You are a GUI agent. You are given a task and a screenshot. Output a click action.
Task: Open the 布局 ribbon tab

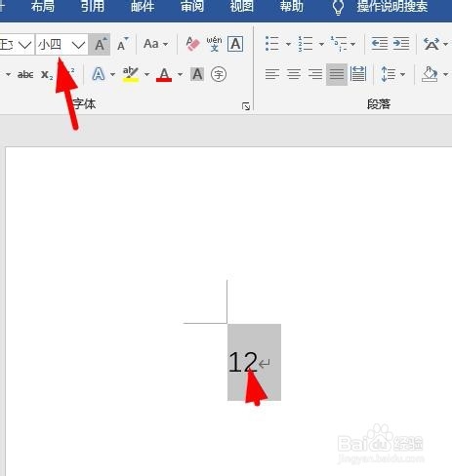[43, 7]
